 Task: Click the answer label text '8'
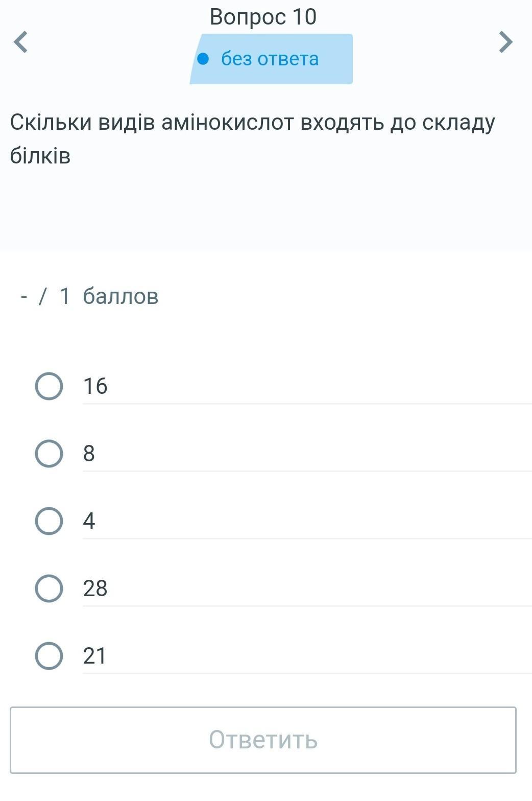(89, 454)
